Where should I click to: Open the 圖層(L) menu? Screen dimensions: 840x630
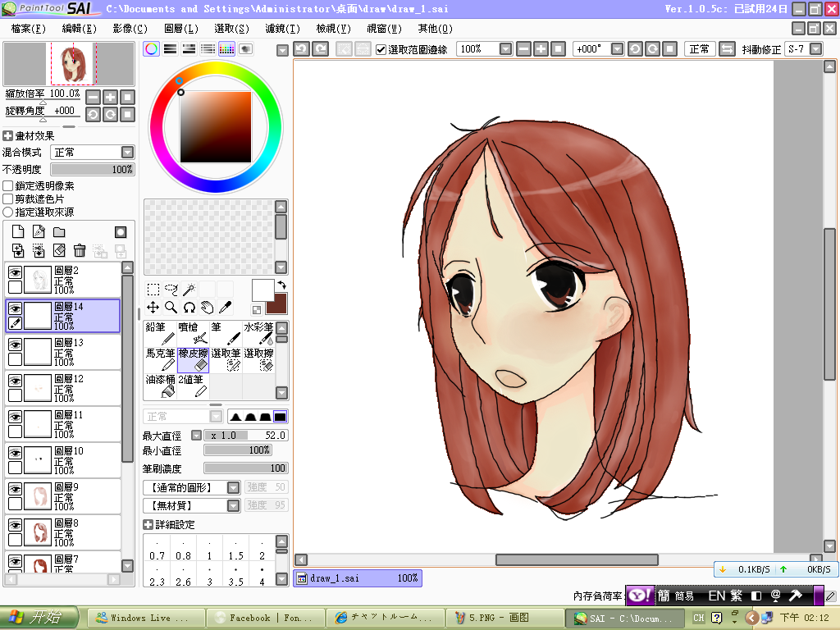181,29
